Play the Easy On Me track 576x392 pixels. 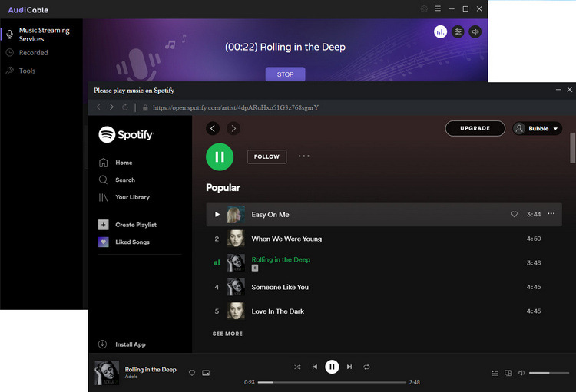coord(217,214)
